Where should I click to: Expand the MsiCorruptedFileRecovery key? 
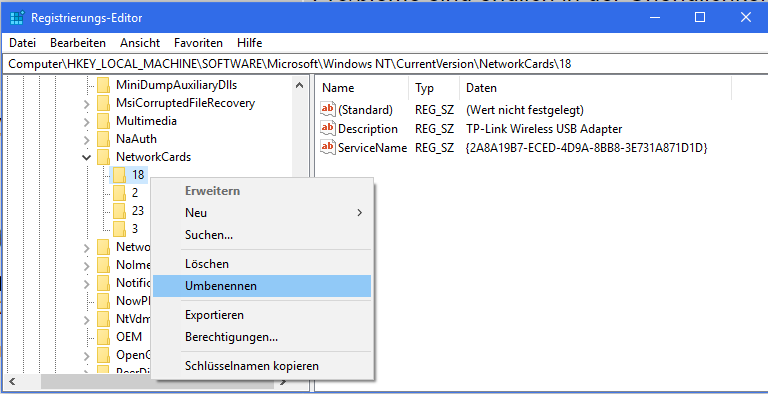pyautogui.click(x=87, y=103)
